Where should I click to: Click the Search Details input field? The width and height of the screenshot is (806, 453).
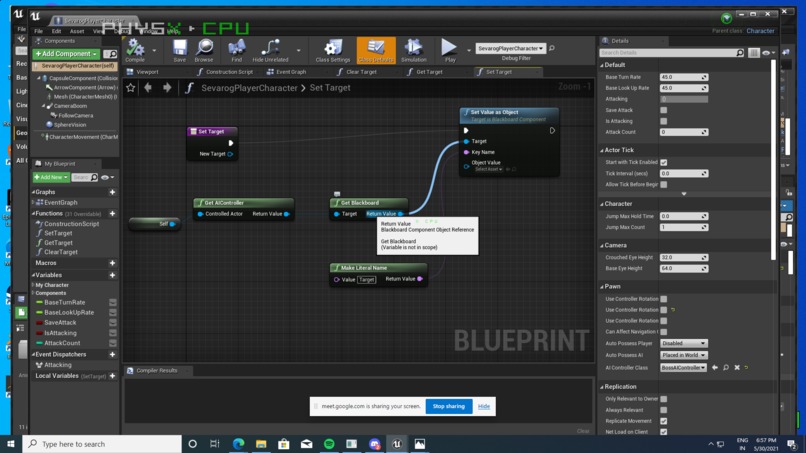[x=671, y=53]
